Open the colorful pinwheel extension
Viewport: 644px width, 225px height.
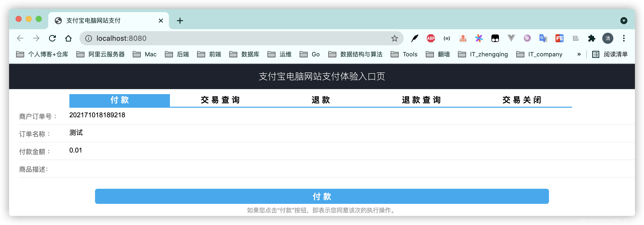[479, 38]
